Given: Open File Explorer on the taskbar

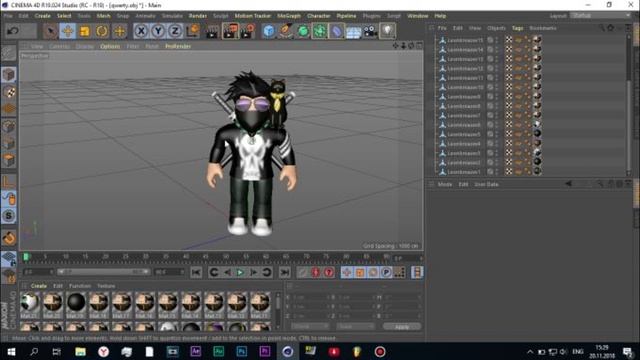Looking at the screenshot, I should pos(80,351).
